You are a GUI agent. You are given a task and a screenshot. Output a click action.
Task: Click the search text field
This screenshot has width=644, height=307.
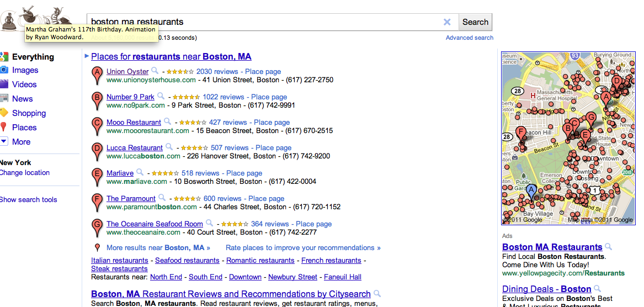coord(265,22)
